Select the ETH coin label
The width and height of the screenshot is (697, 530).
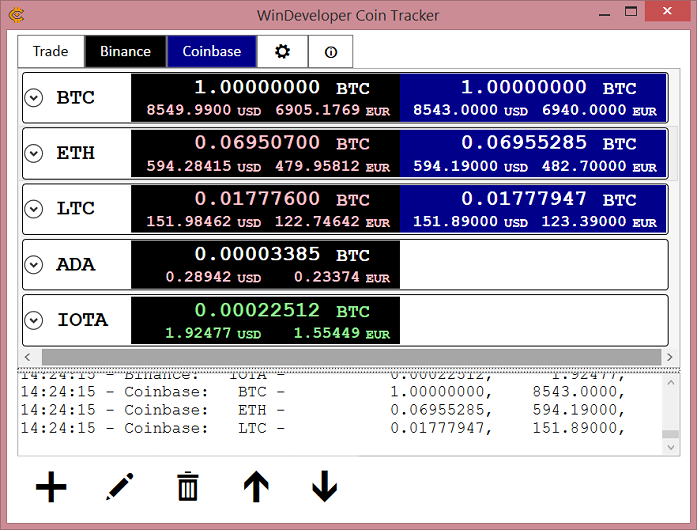[76, 153]
